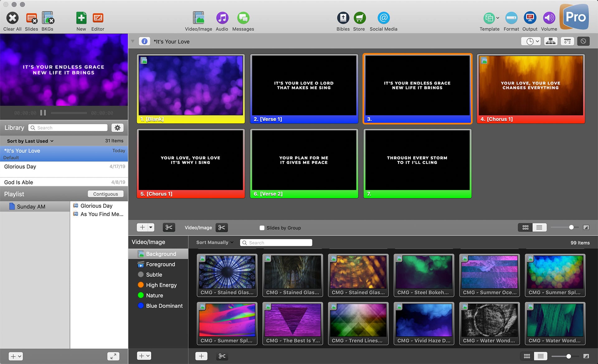Click the Messages icon in toolbar

coord(243,17)
